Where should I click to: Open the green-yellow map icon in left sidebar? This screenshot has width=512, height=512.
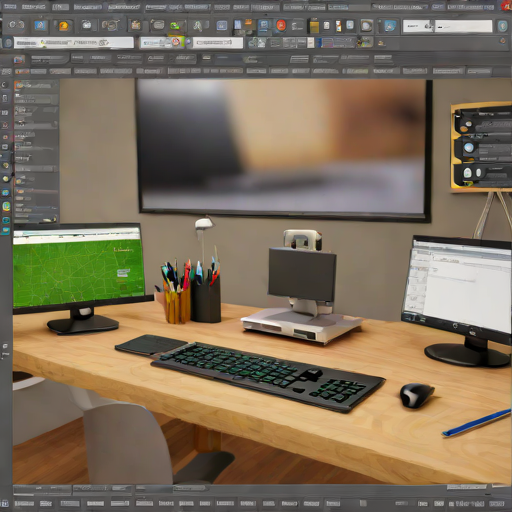point(6,207)
